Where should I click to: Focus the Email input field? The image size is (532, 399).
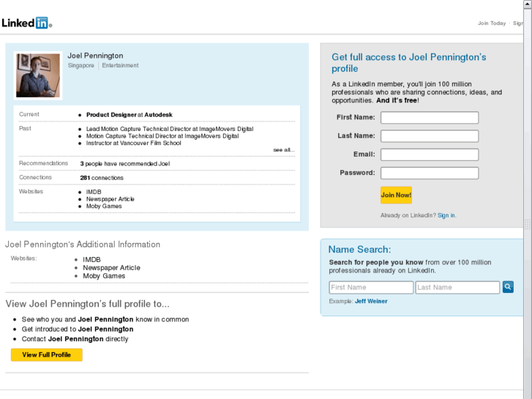click(x=430, y=154)
